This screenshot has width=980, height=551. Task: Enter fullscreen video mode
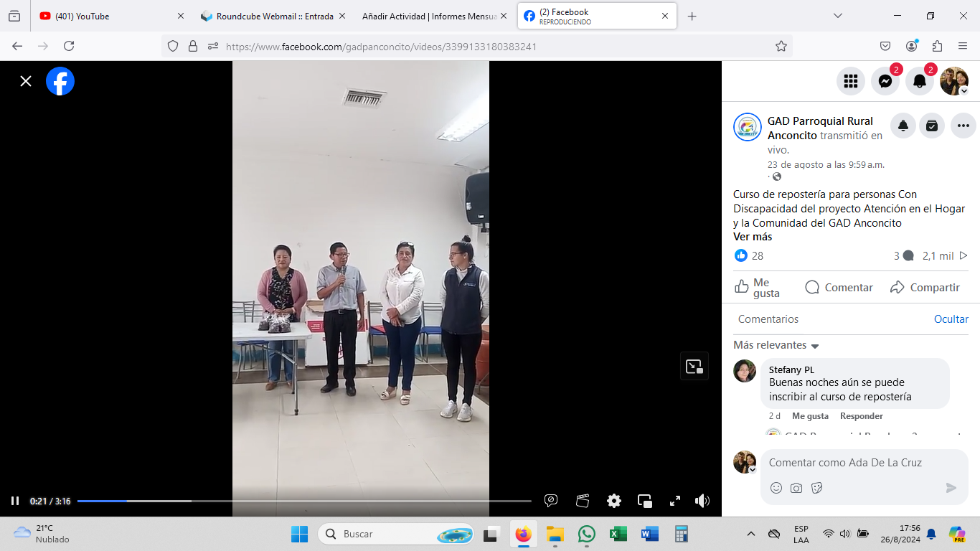(674, 501)
